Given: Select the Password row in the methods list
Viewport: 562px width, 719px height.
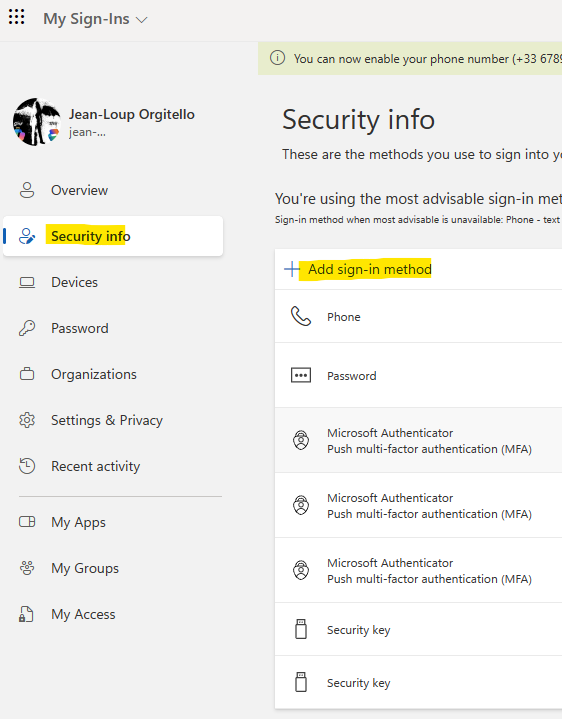Looking at the screenshot, I should pyautogui.click(x=419, y=375).
